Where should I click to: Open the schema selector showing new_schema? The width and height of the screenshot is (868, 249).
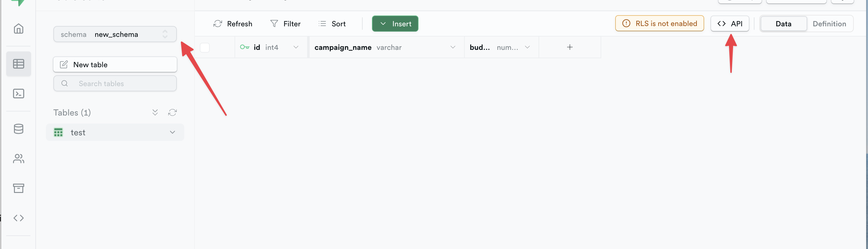tap(115, 34)
